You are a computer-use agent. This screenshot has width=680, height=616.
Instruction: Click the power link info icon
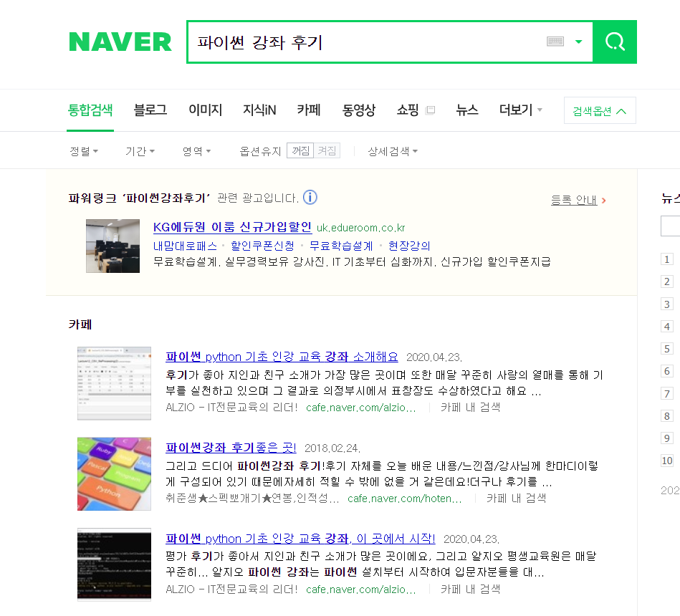(310, 197)
